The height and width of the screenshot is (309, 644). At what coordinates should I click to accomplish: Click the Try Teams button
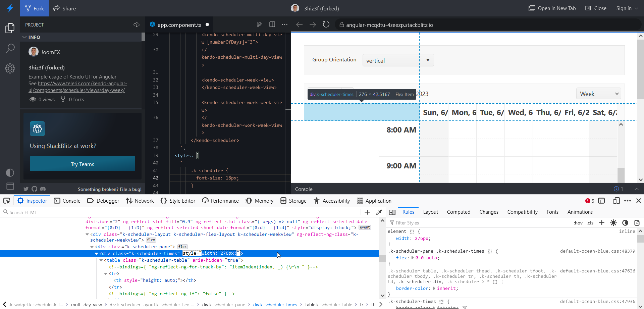click(x=82, y=164)
